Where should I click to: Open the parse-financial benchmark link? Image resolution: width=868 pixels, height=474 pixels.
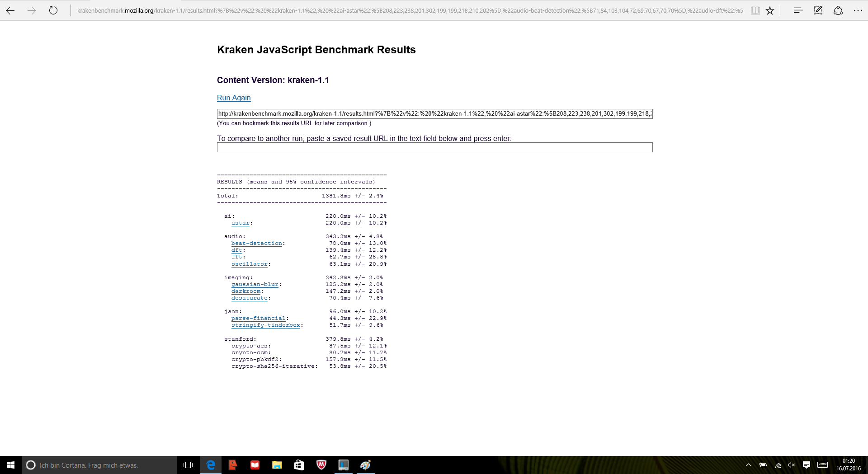(259, 319)
